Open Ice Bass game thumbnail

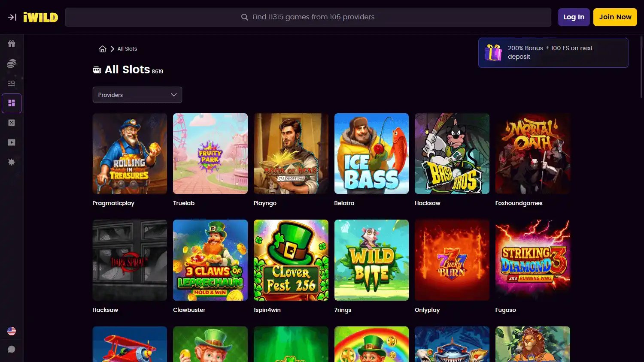pyautogui.click(x=371, y=154)
